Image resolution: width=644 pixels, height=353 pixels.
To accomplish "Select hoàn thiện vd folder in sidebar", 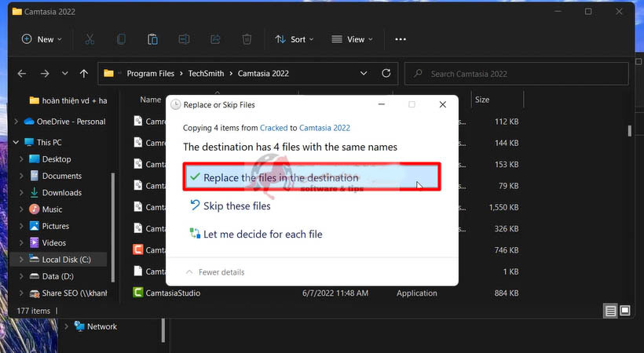I will tap(68, 100).
